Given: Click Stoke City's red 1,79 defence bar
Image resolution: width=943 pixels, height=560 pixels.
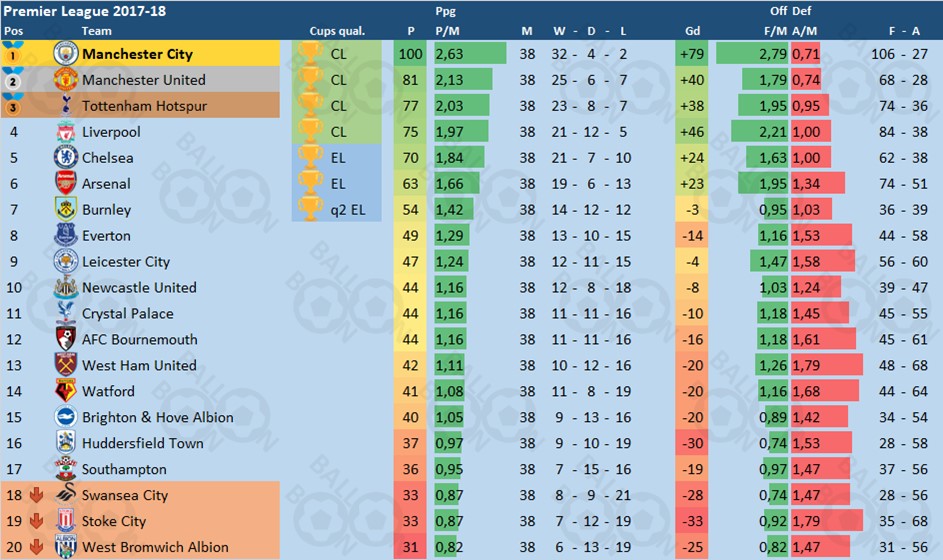Looking at the screenshot, I should [827, 521].
